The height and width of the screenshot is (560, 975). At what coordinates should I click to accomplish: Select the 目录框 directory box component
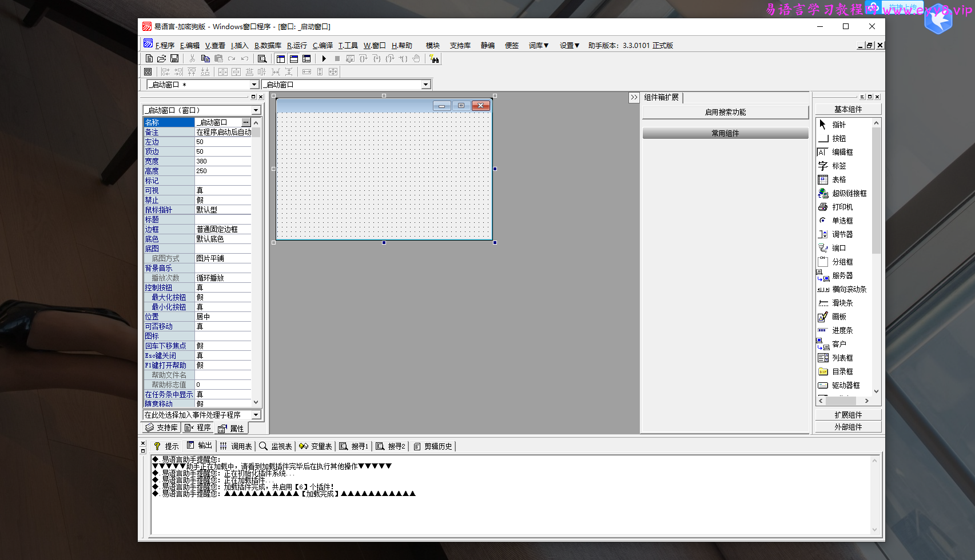pyautogui.click(x=843, y=371)
